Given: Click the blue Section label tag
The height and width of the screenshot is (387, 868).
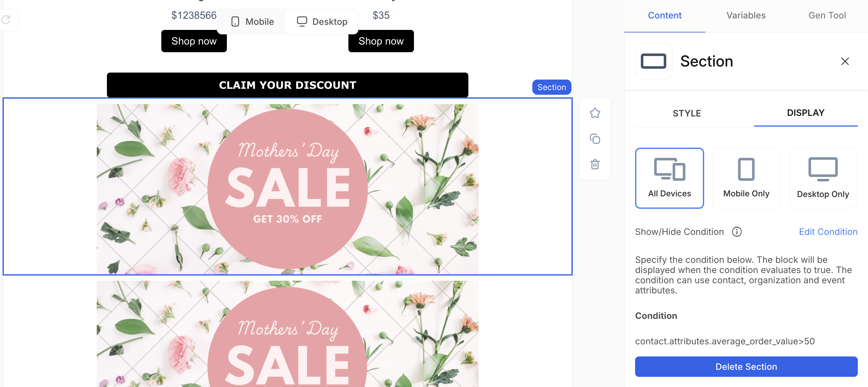Looking at the screenshot, I should (551, 87).
